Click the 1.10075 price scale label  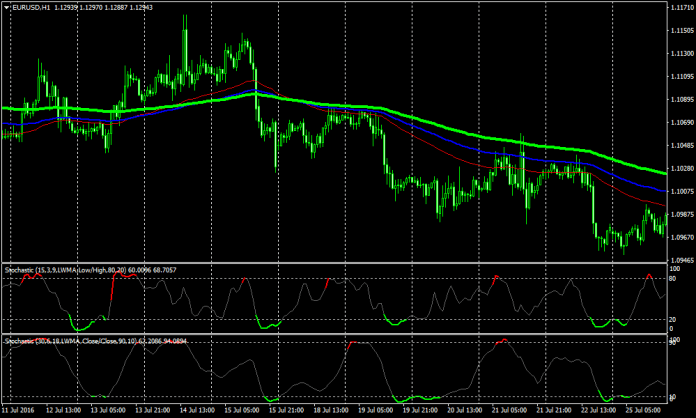click(x=681, y=191)
